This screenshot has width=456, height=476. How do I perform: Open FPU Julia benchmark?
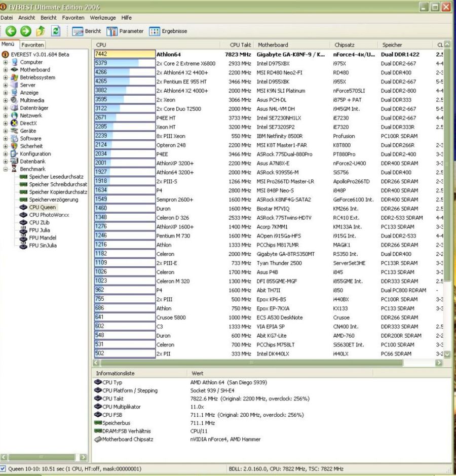click(34, 230)
